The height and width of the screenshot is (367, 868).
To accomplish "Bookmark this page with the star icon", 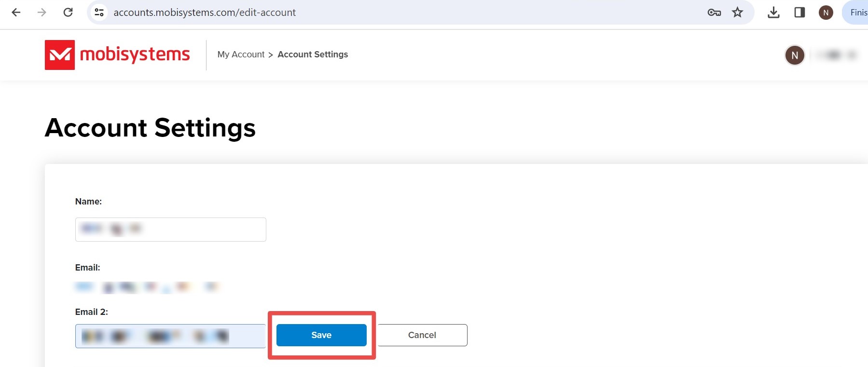I will coord(737,13).
